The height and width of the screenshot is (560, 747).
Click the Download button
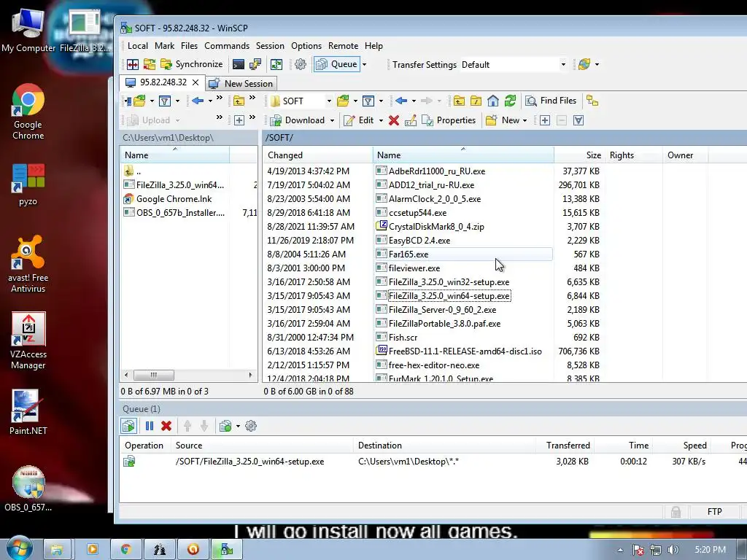298,120
